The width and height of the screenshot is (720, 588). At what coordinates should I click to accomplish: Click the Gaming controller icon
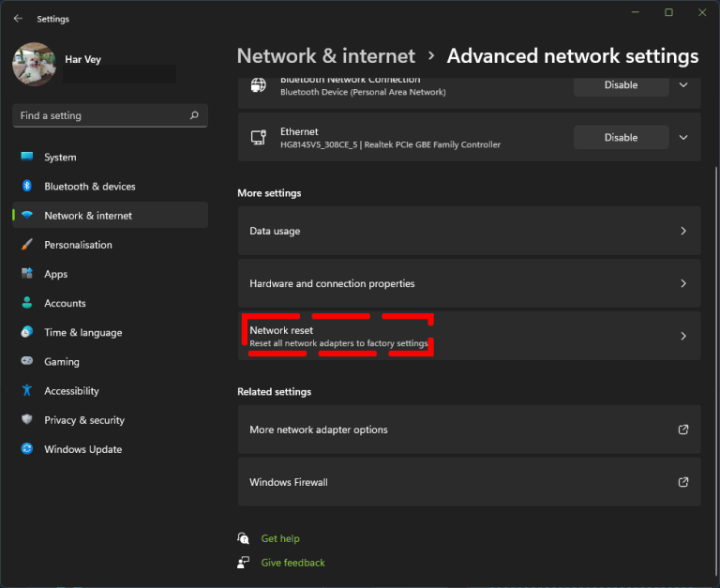[x=27, y=361]
